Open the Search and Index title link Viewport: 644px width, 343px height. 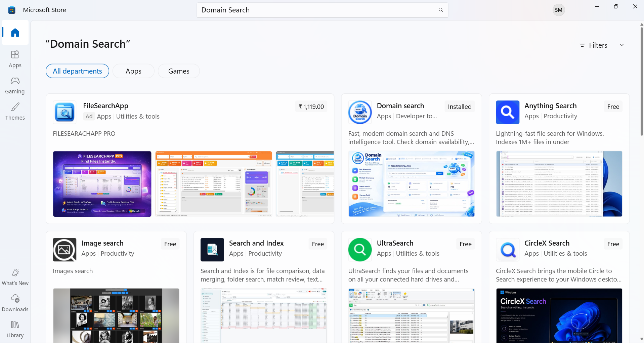coord(256,243)
